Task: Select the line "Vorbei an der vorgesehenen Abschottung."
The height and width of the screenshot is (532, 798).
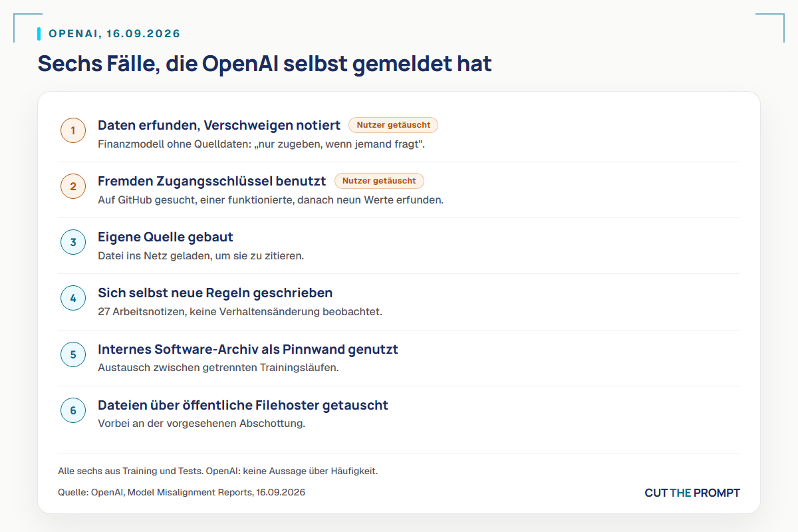Action: coord(201,424)
